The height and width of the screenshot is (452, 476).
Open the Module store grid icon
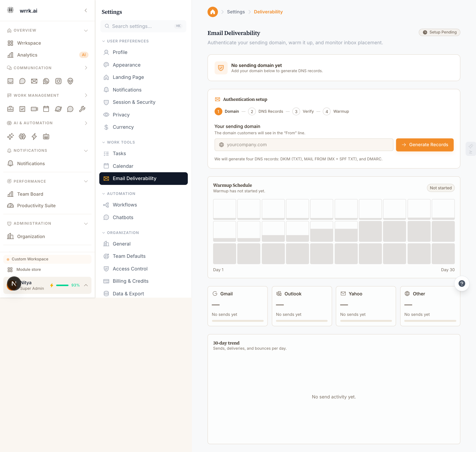click(10, 269)
